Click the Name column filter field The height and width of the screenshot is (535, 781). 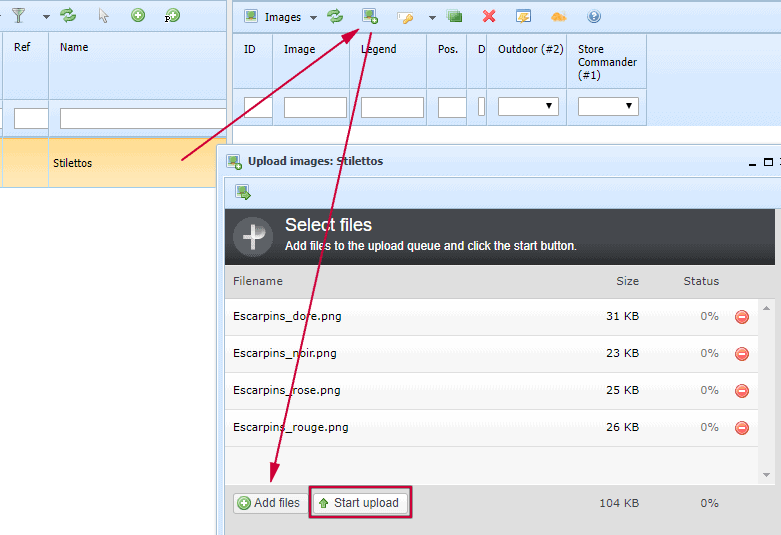tap(141, 119)
